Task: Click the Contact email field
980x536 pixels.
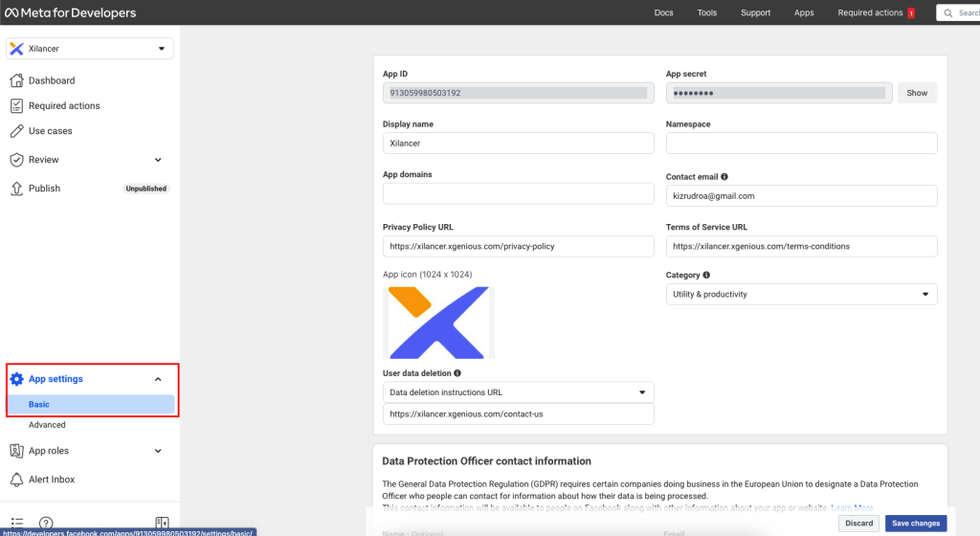Action: (801, 195)
